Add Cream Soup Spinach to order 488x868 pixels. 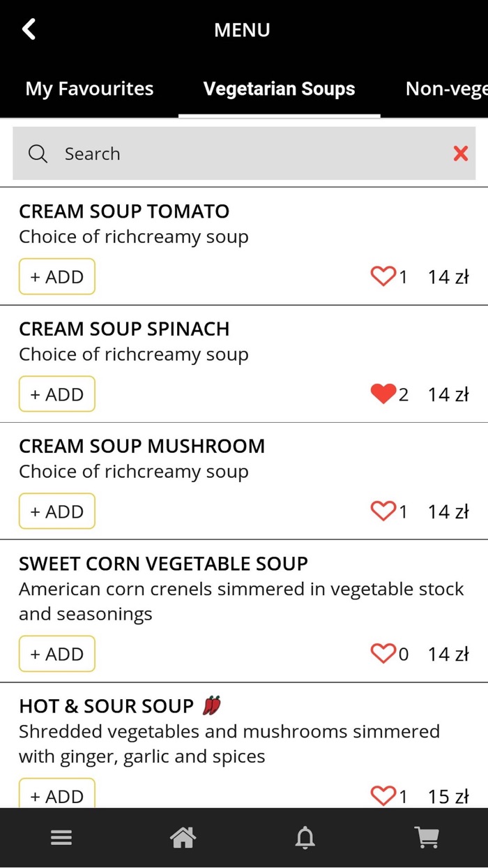tap(56, 394)
